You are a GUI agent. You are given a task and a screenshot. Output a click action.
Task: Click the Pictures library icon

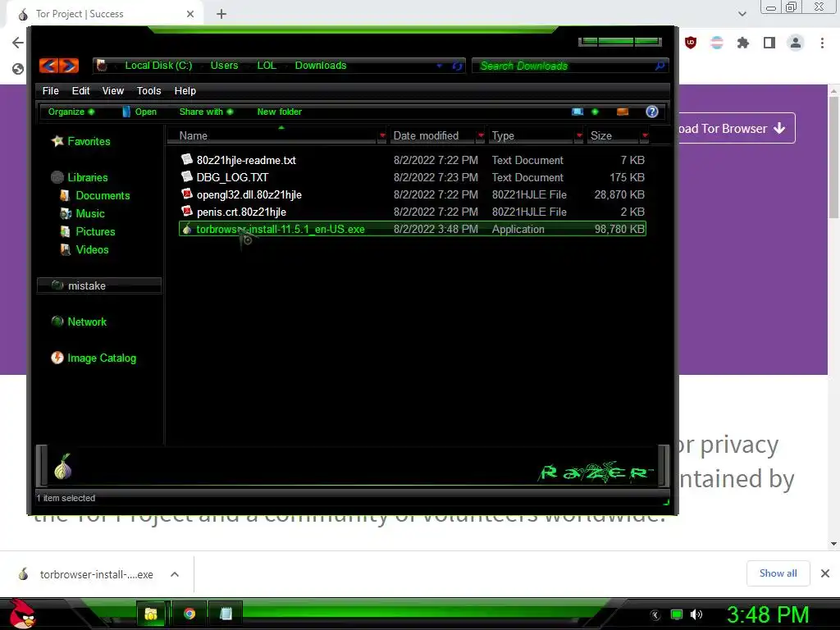(66, 231)
